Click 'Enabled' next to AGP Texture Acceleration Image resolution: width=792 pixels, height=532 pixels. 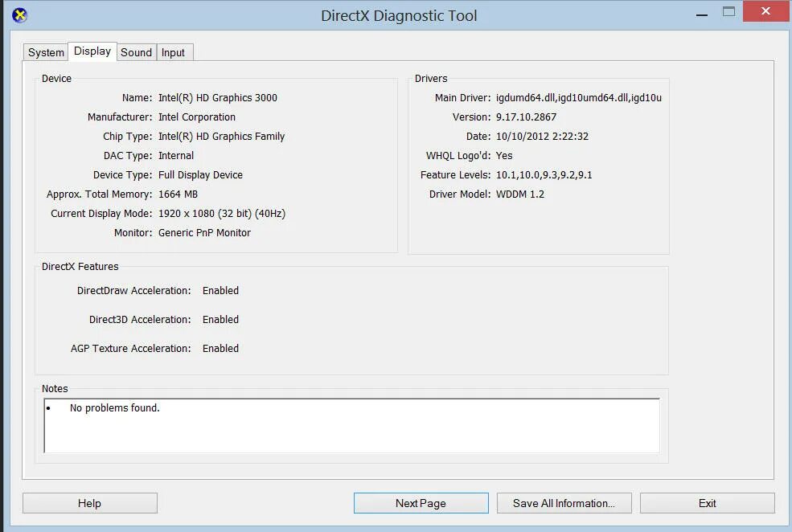(x=221, y=348)
